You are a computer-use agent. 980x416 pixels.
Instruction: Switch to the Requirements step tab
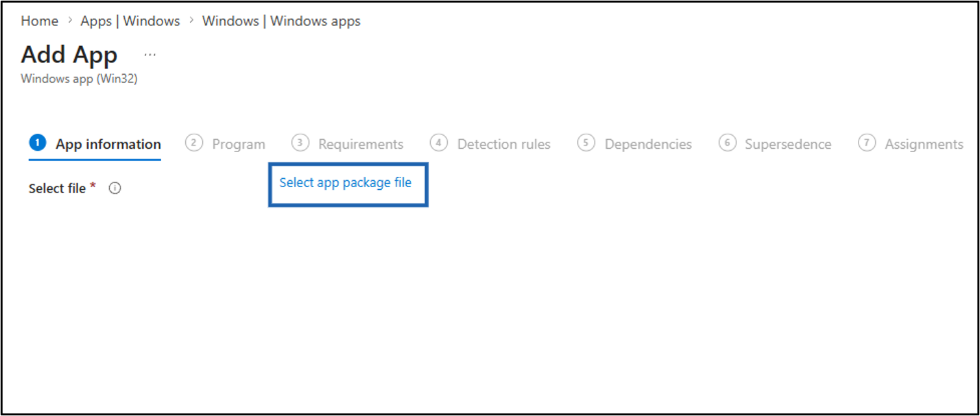coord(348,144)
